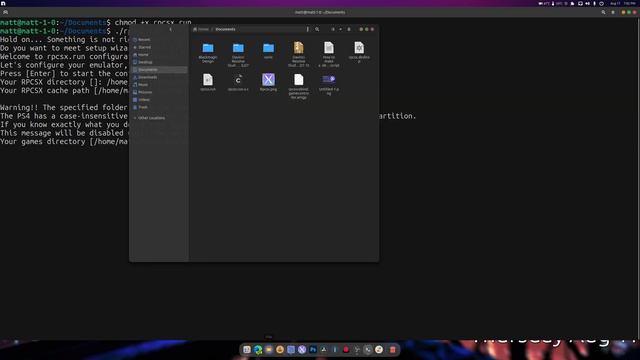The width and height of the screenshot is (640, 360).
Task: Open the Recent location in Files sidebar
Action: click(159, 40)
